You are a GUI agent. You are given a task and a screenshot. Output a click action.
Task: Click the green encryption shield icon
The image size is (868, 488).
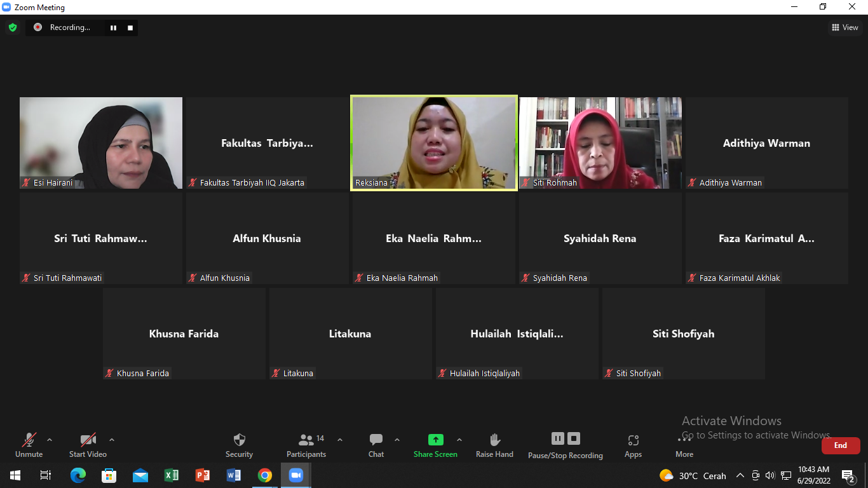pyautogui.click(x=13, y=27)
